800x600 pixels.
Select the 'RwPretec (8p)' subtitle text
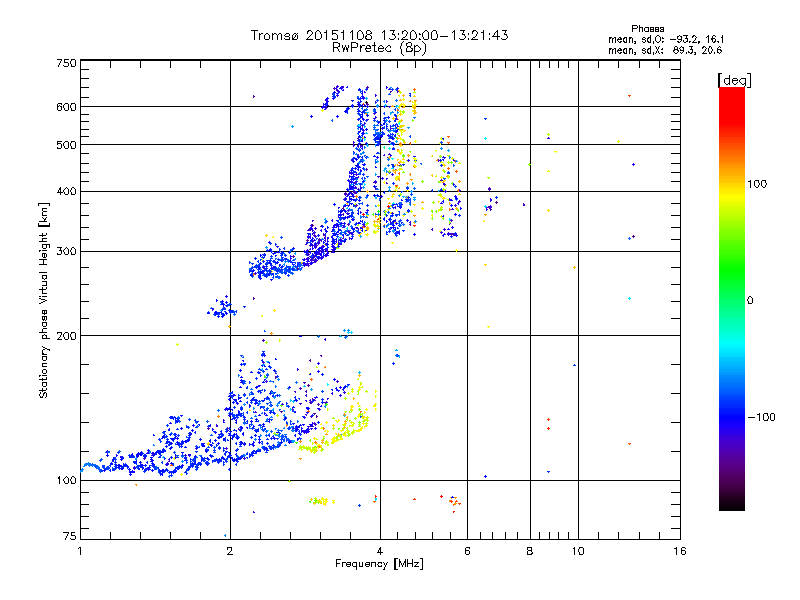[379, 48]
